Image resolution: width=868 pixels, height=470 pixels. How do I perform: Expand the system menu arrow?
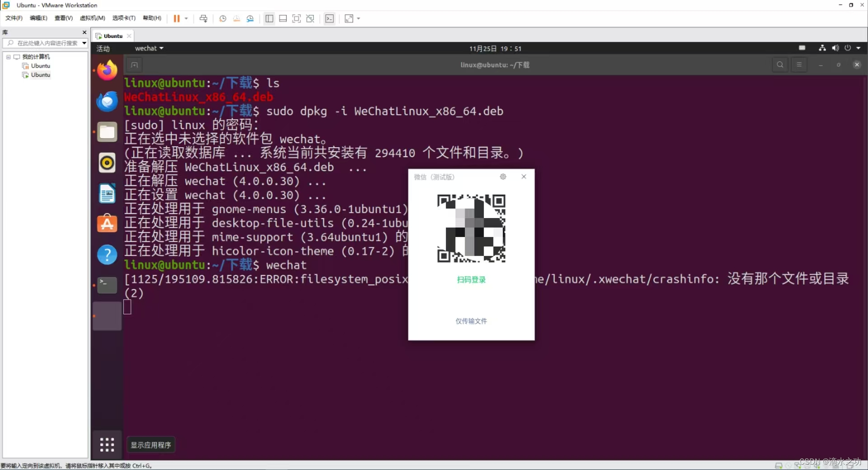point(859,48)
